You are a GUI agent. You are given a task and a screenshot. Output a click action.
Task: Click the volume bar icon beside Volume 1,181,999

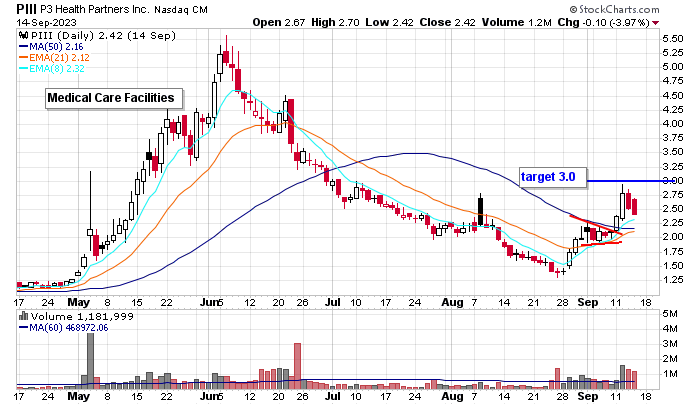tap(24, 316)
